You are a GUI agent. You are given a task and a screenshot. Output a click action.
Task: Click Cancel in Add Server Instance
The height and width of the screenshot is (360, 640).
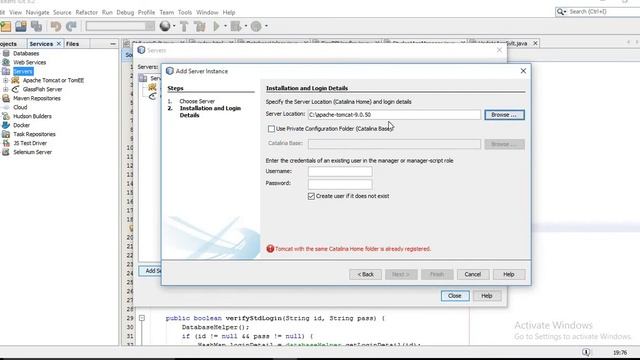pos(472,274)
